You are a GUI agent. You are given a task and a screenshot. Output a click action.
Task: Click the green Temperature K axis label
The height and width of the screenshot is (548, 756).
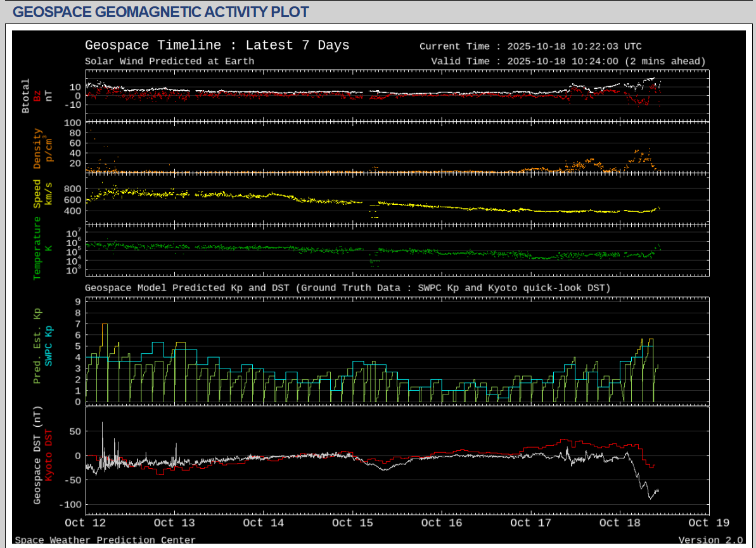(37, 248)
